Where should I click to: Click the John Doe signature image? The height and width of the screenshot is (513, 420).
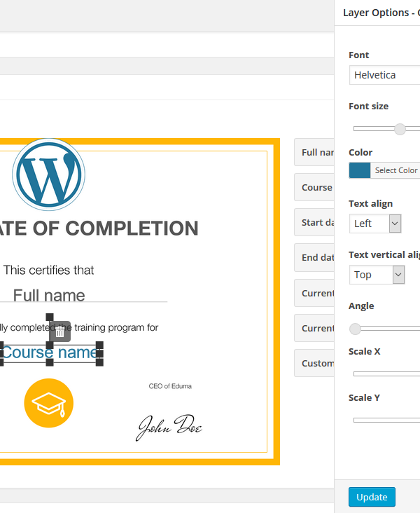coord(169,427)
